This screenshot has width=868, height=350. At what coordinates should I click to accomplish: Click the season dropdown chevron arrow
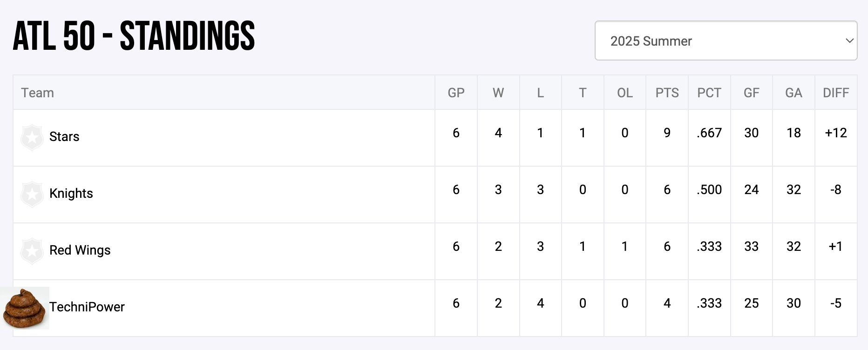(849, 41)
